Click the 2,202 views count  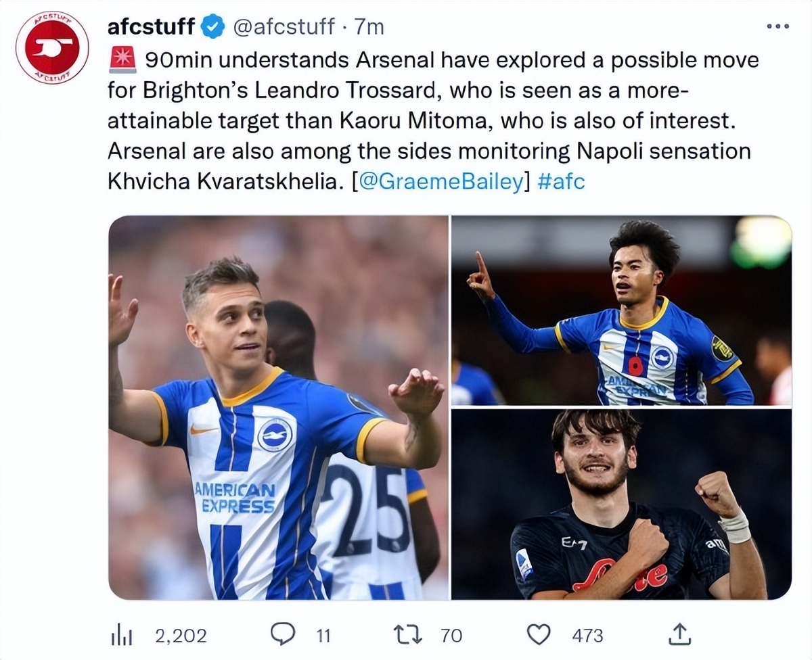(x=181, y=636)
